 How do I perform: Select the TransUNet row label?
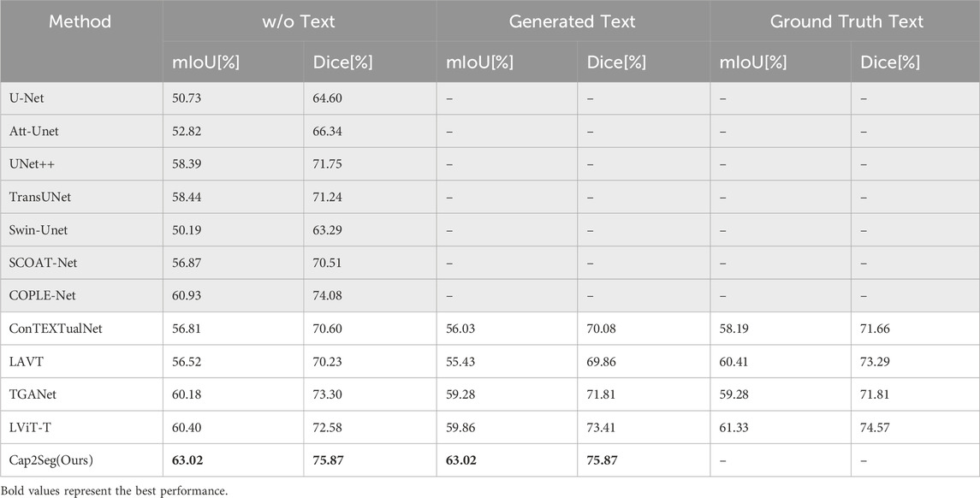40,197
